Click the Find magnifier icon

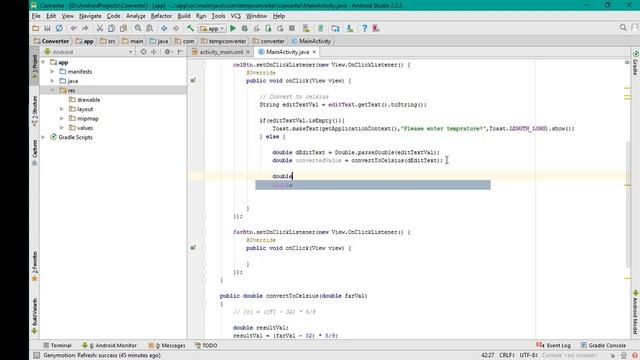pyautogui.click(x=138, y=28)
